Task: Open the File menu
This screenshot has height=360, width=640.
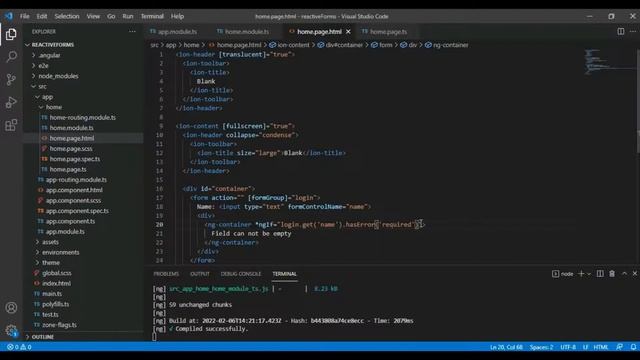Action: point(24,16)
